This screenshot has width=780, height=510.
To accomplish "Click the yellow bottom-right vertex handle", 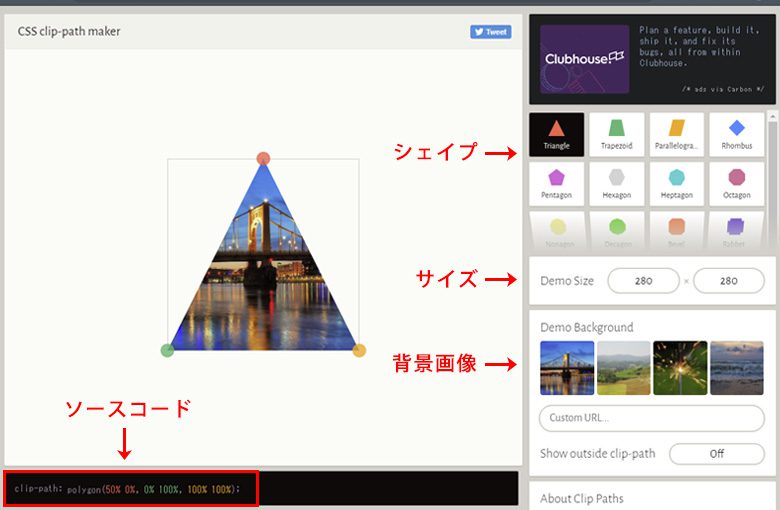I will pyautogui.click(x=359, y=350).
